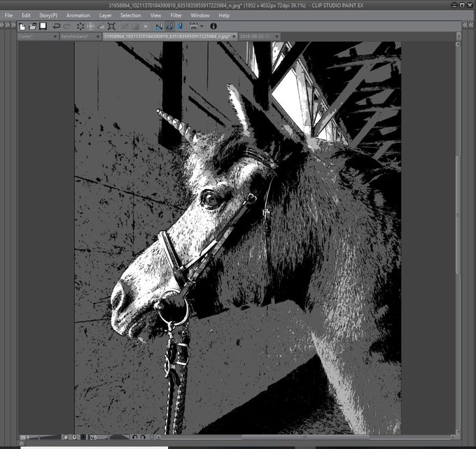
Task: Click the fit to screen icon
Action: click(x=83, y=438)
